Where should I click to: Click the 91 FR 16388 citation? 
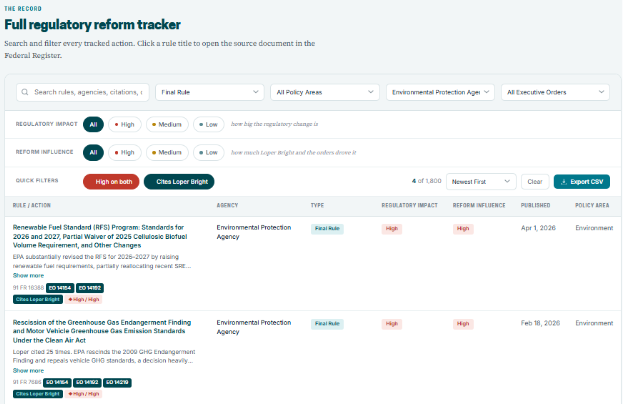(x=28, y=288)
